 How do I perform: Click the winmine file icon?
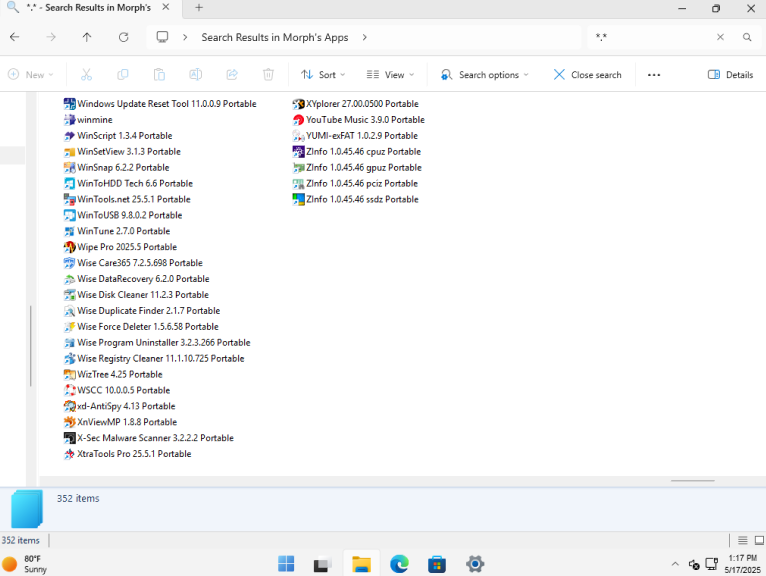[x=69, y=120]
